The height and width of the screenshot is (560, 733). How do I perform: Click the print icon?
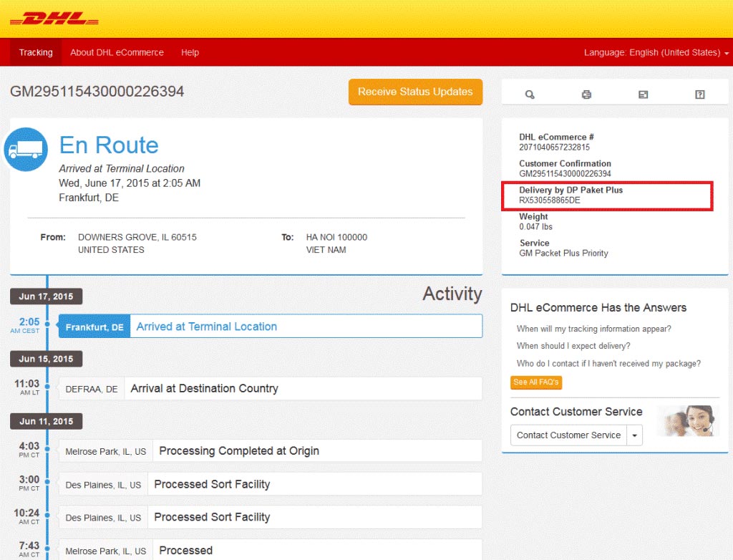tap(586, 95)
